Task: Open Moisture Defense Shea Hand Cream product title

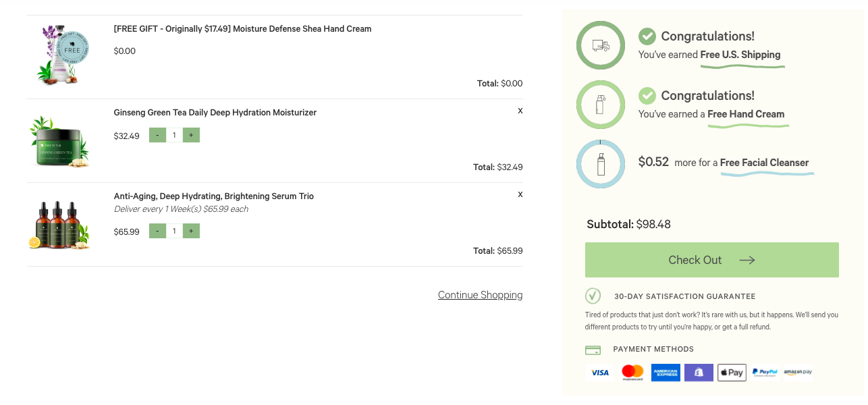Action: tap(242, 29)
